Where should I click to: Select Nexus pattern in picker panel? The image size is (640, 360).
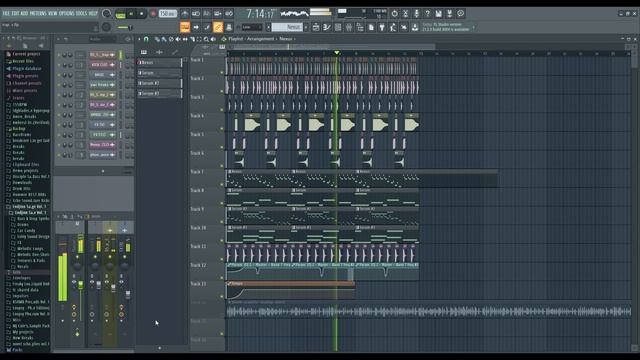pos(160,62)
